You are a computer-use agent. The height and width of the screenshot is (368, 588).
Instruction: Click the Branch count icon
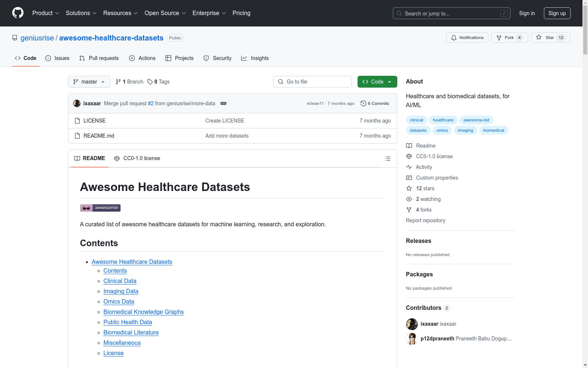click(118, 82)
